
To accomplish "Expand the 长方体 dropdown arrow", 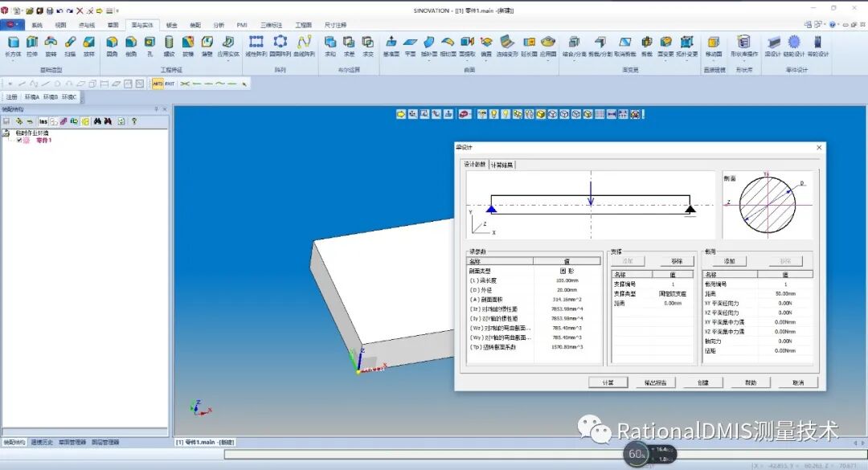I will 13,59.
